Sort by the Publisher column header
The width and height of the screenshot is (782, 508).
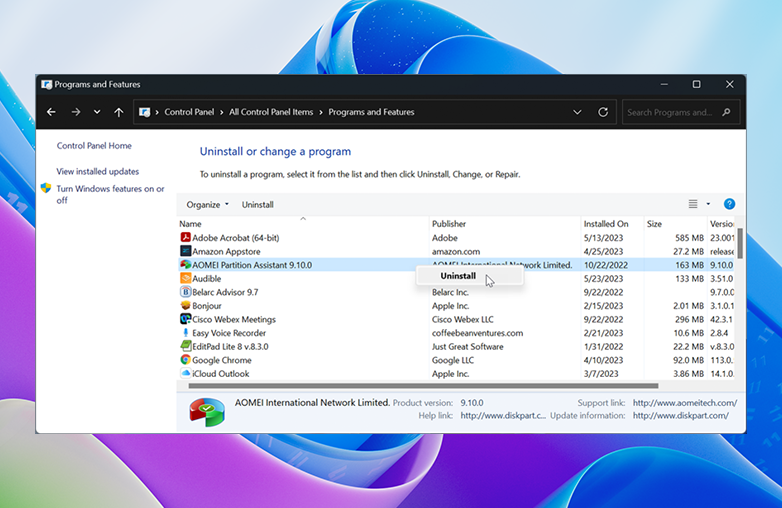(505, 224)
